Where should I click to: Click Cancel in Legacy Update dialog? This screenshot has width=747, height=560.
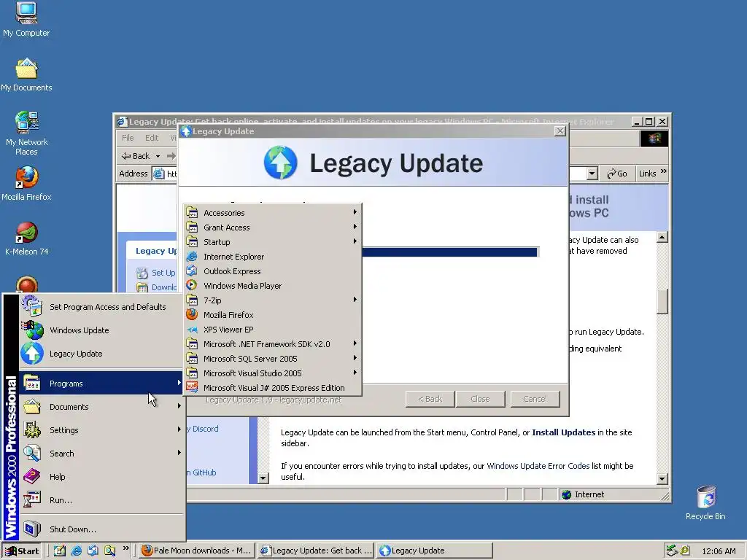tap(535, 399)
